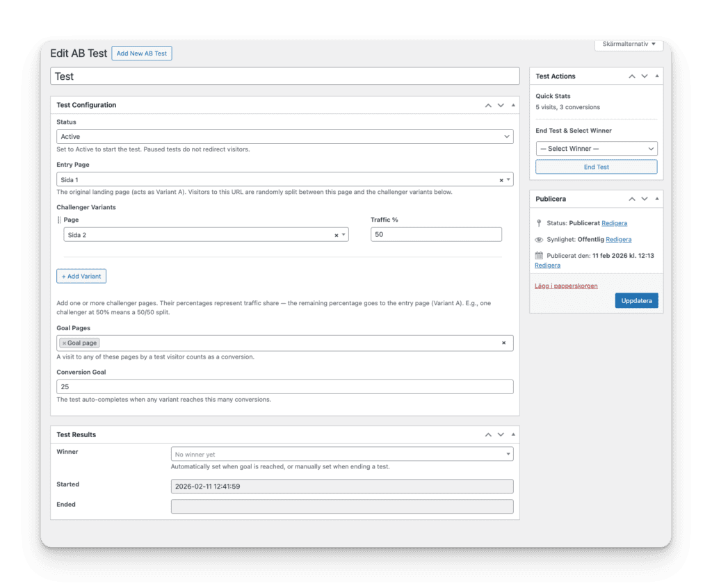Click the + Add Variant button
Viewport: 712px width, 588px height.
click(81, 276)
